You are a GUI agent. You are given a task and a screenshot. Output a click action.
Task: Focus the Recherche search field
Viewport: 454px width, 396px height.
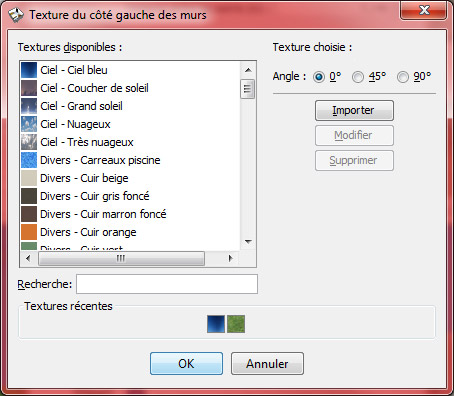(x=167, y=284)
